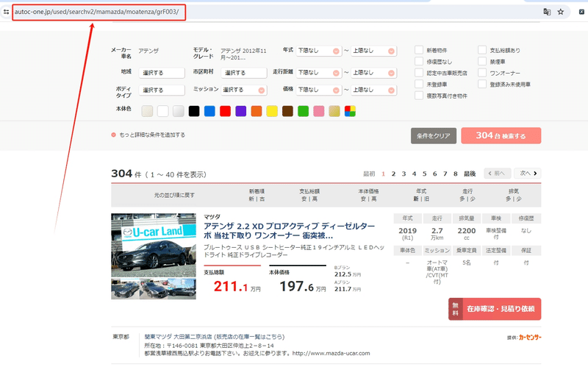Image resolution: width=588 pixels, height=367 pixels.
Task: Select the 複数写真付き物件 checkbox
Action: point(419,96)
